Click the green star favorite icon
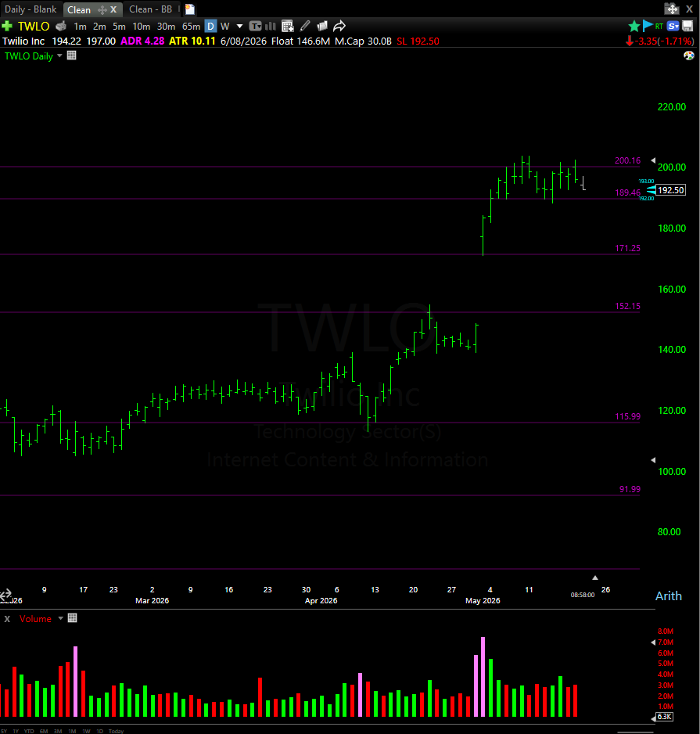 pos(634,27)
